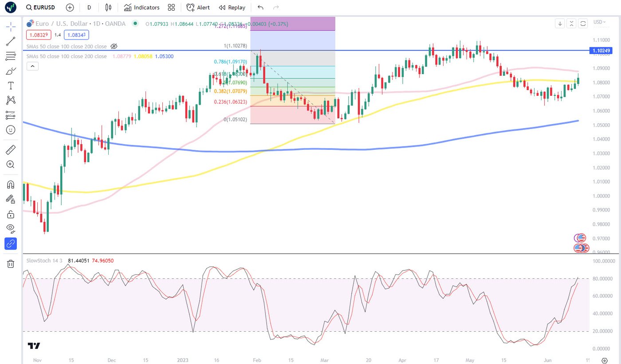This screenshot has height=364, width=621.
Task: Open the Replay mode
Action: tap(232, 8)
